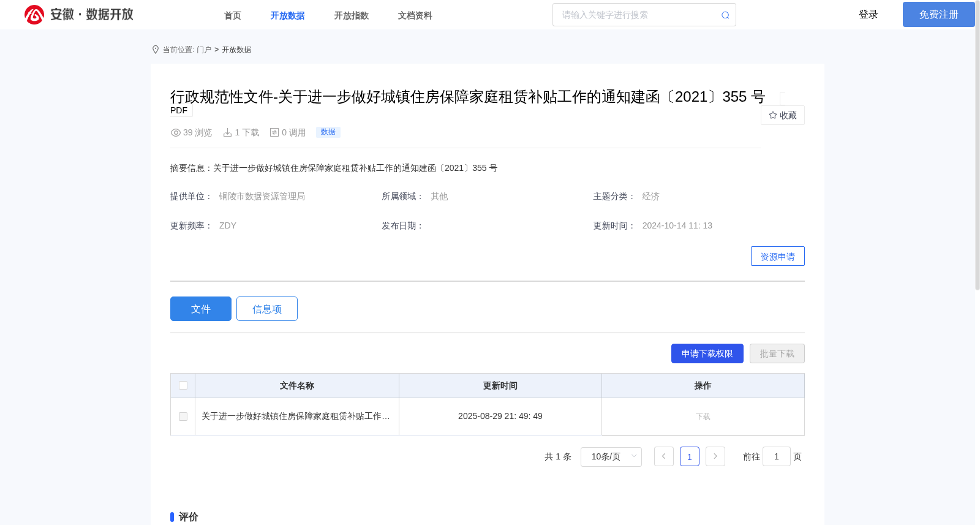The height and width of the screenshot is (525, 980).
Task: Click the PDF format label
Action: point(179,110)
